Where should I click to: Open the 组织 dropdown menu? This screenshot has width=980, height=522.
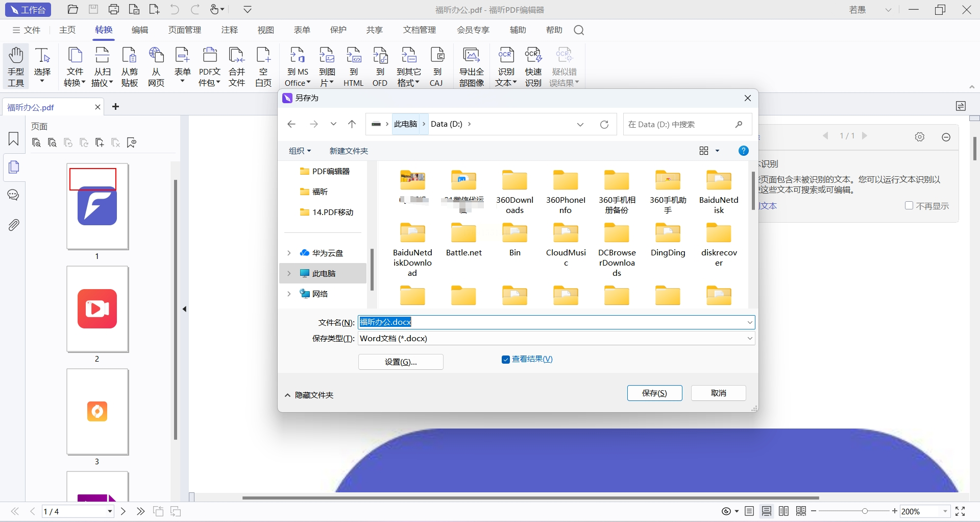pyautogui.click(x=300, y=151)
